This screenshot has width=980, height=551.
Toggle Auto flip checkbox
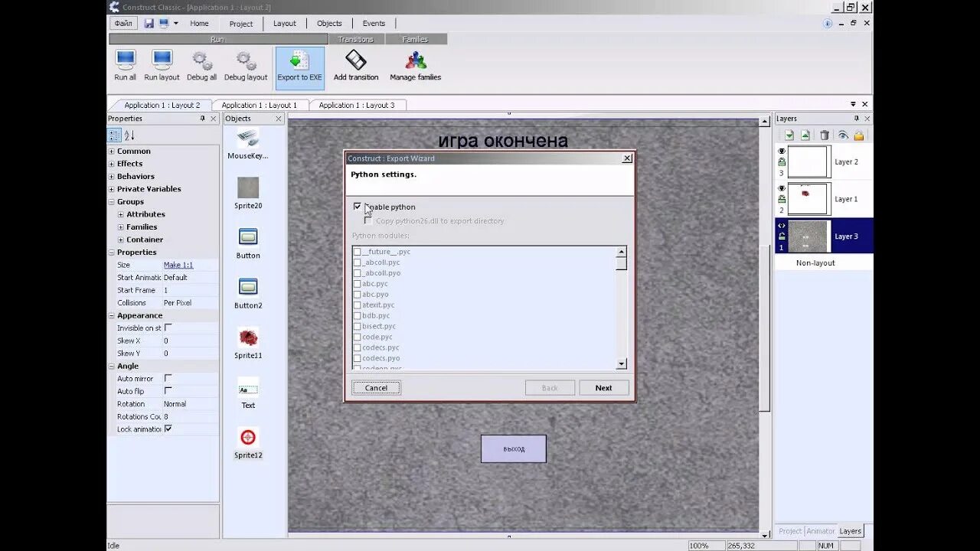tap(168, 391)
